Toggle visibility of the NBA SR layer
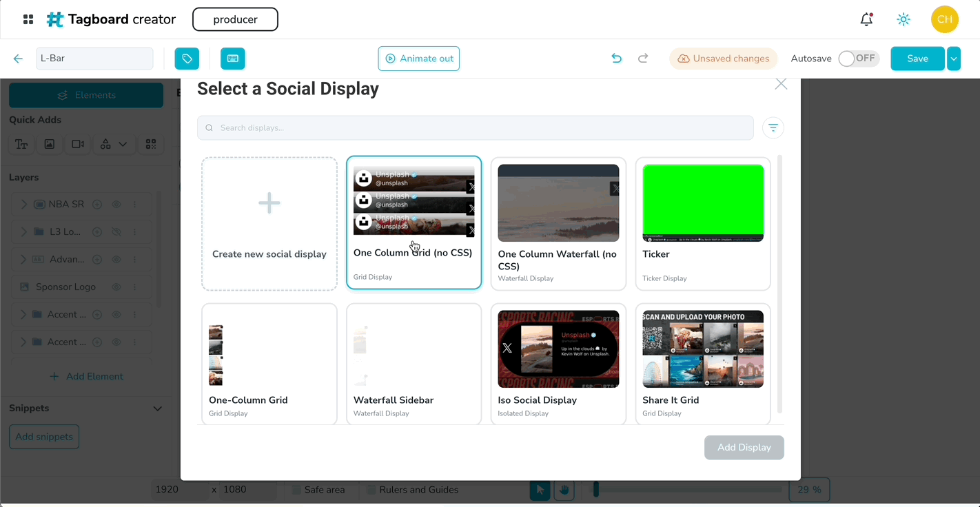 tap(116, 205)
